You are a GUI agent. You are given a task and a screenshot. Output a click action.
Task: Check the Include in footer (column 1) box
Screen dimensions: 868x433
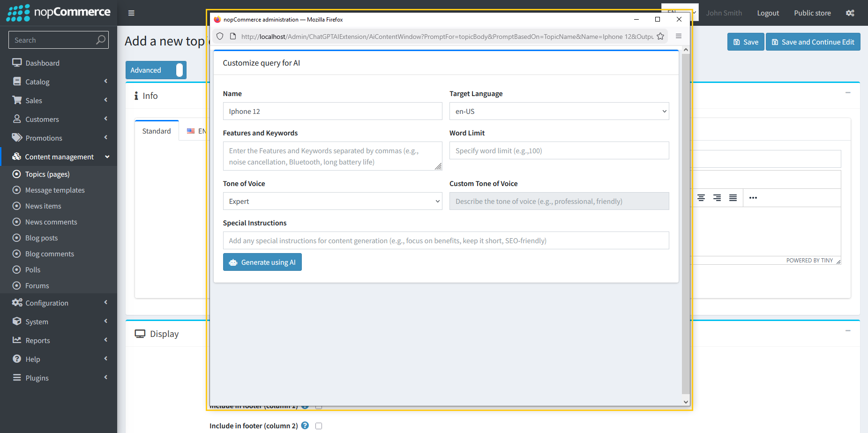319,406
